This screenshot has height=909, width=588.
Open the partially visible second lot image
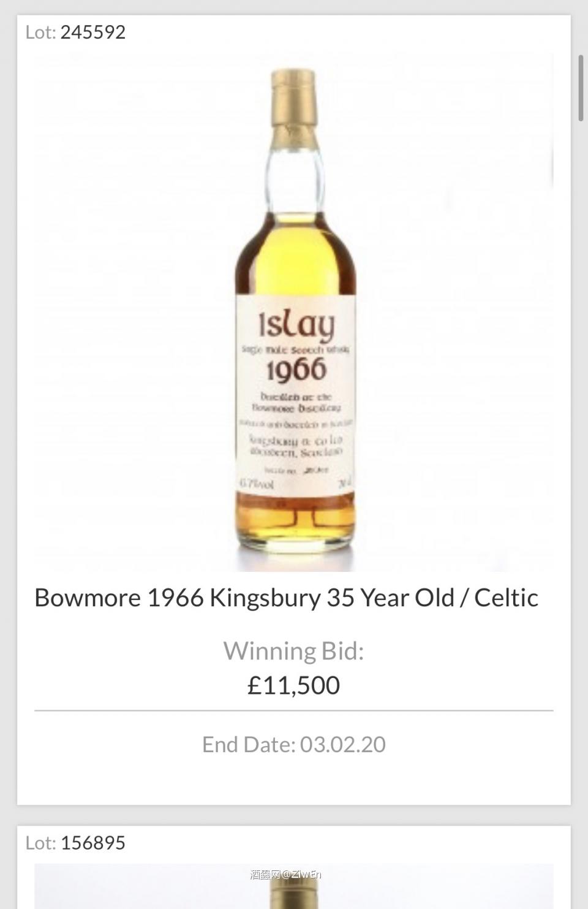pos(294,886)
